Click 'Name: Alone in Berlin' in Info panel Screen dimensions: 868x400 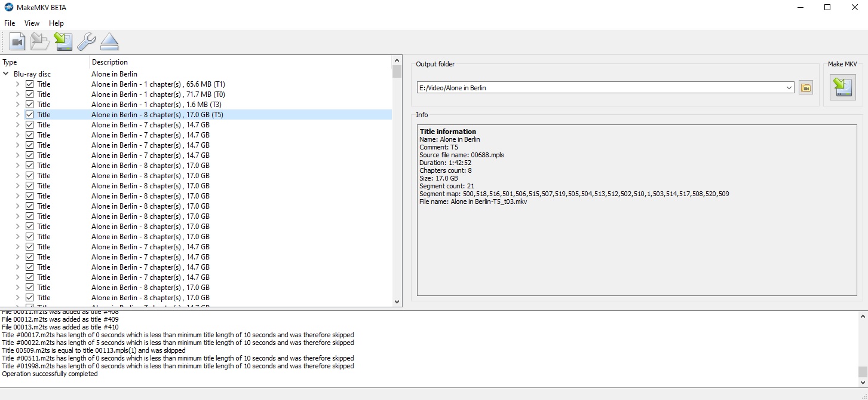tap(450, 139)
